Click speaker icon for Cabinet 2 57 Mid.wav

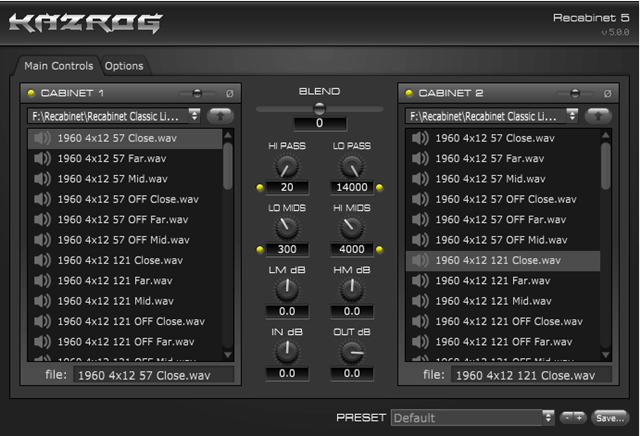[420, 179]
